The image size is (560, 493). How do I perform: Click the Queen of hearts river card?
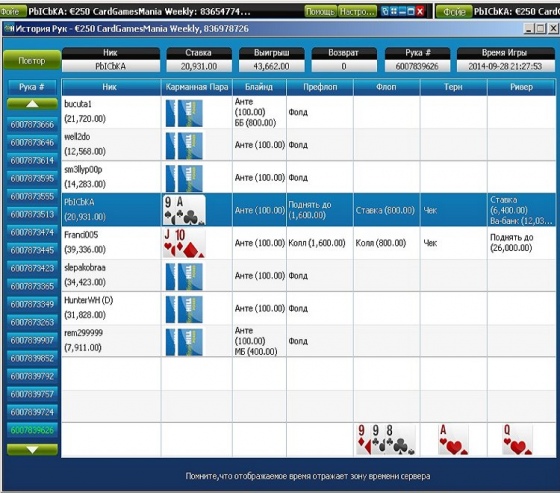click(518, 439)
